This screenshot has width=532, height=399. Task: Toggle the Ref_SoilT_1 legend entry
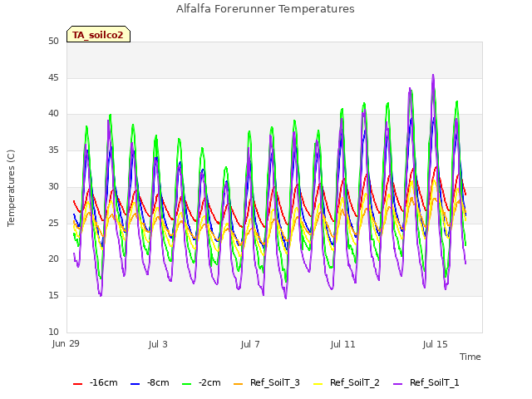coord(426,382)
